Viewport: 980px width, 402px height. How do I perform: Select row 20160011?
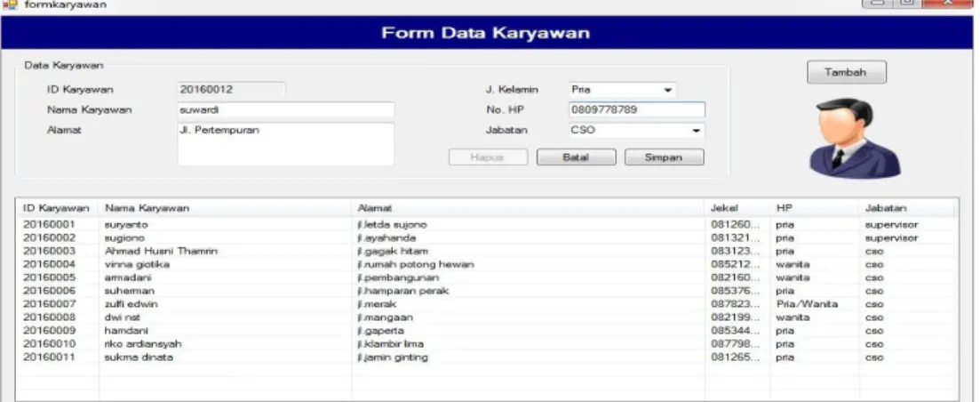pyautogui.click(x=486, y=358)
